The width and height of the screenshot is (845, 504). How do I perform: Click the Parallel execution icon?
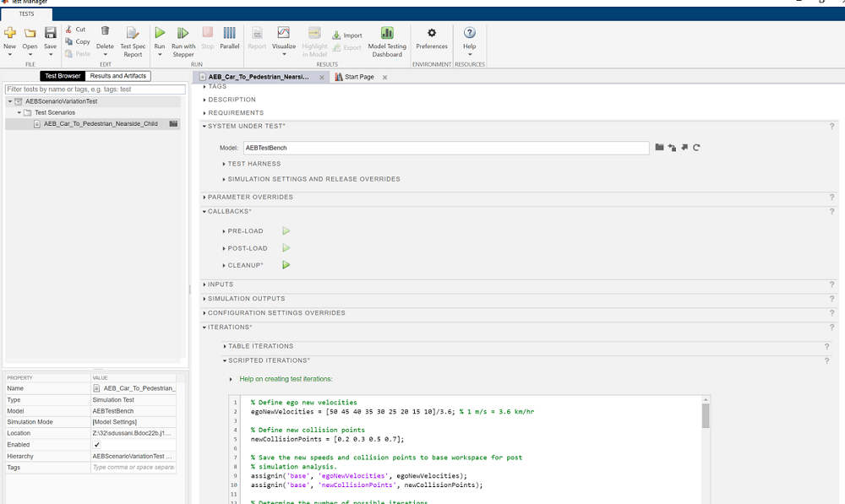(x=230, y=34)
